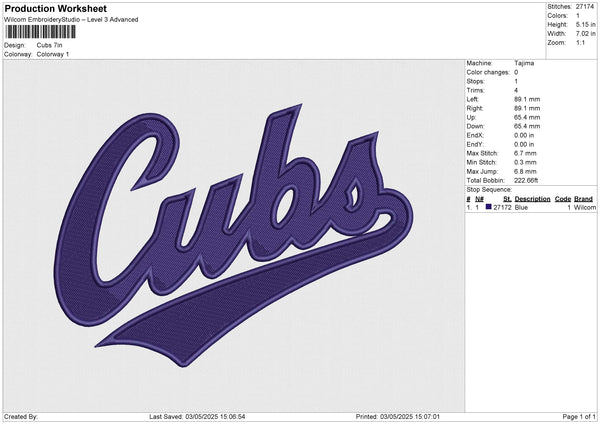The height and width of the screenshot is (424, 600).
Task: Click the blue thread color swatch
Action: [x=488, y=207]
